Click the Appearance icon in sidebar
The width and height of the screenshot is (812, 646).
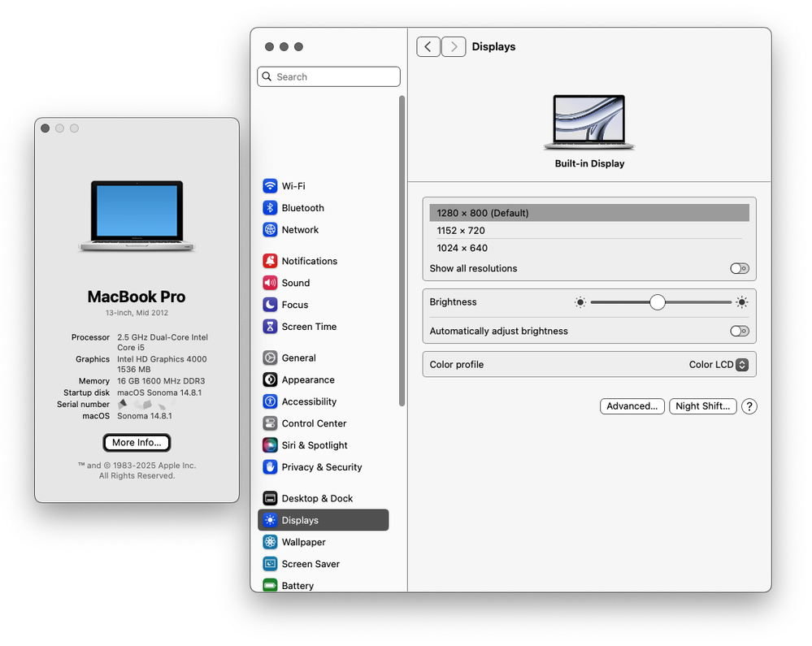tap(270, 379)
